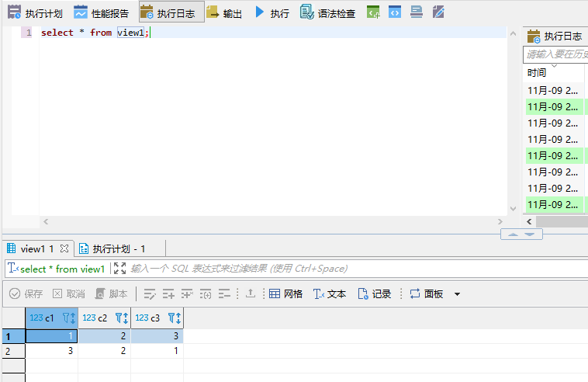
Task: Open the 执行计划 toolbar item
Action: (x=35, y=13)
